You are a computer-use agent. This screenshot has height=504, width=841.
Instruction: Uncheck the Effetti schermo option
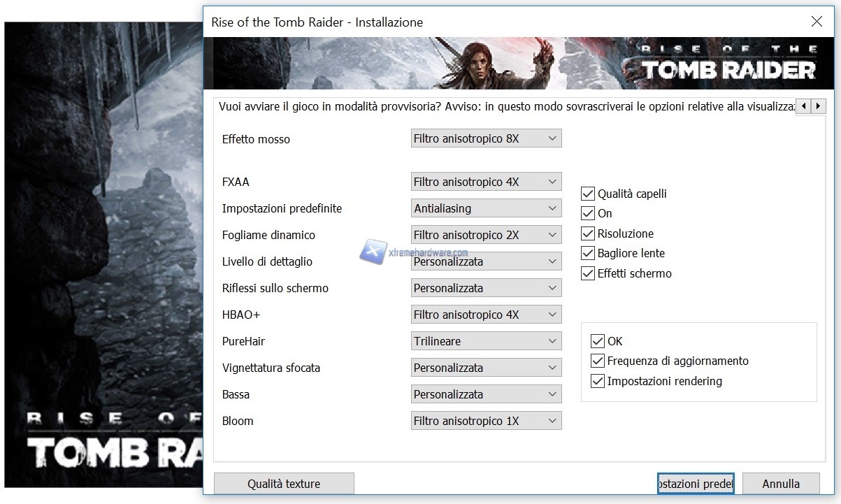pyautogui.click(x=588, y=273)
